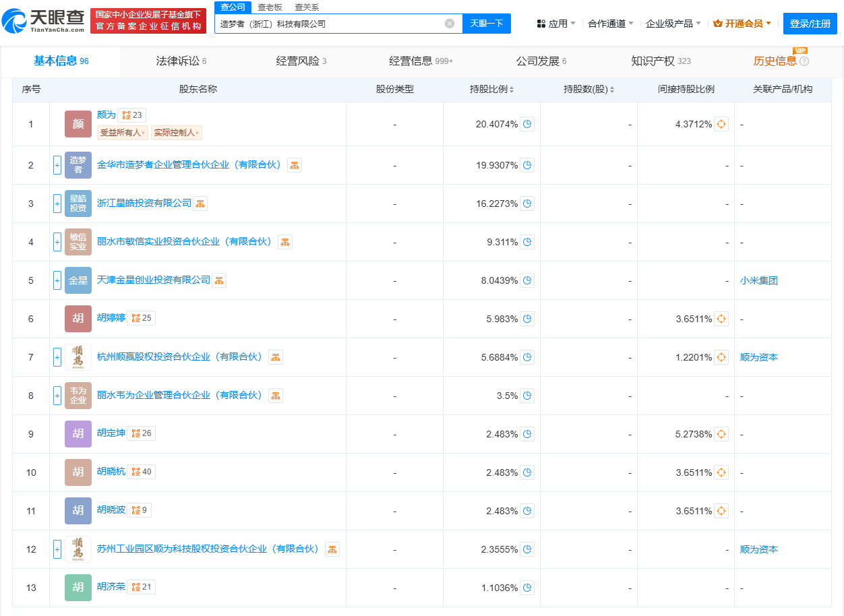Expand the 丽水韦为企业管理合伙企业 row

57,396
